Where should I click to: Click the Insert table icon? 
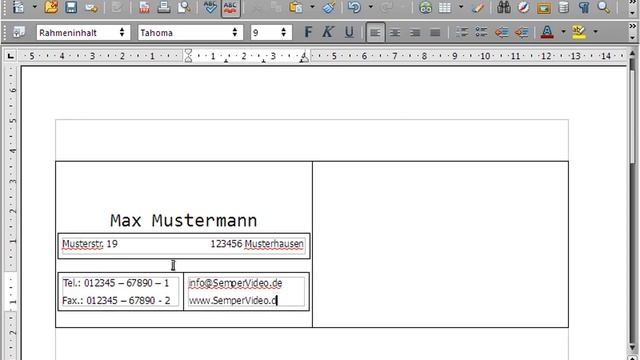pyautogui.click(x=445, y=7)
